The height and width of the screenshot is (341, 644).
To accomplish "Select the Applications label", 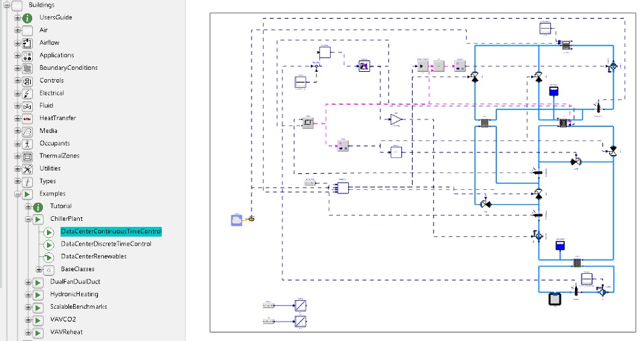I will 56,55.
